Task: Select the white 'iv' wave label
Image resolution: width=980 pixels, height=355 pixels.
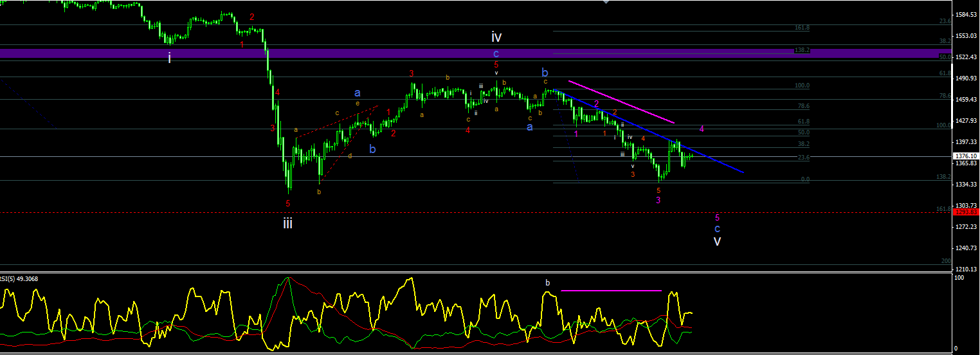Action: click(496, 36)
